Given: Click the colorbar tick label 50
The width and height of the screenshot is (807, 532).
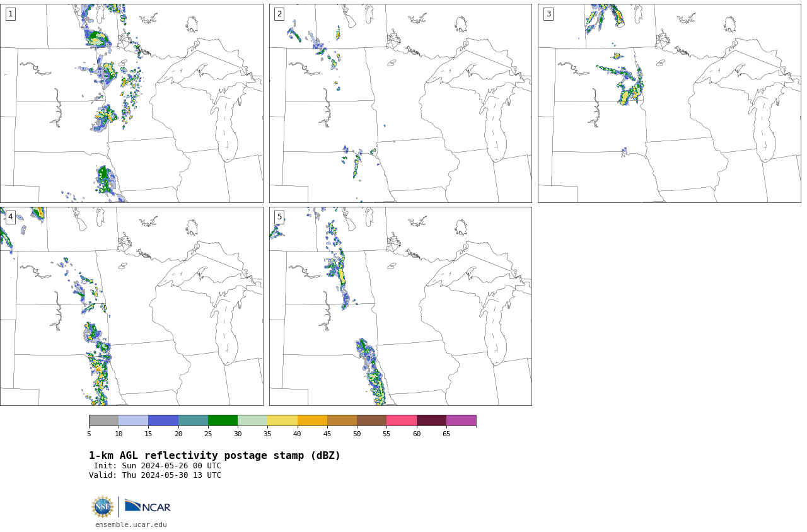Looking at the screenshot, I should point(357,434).
